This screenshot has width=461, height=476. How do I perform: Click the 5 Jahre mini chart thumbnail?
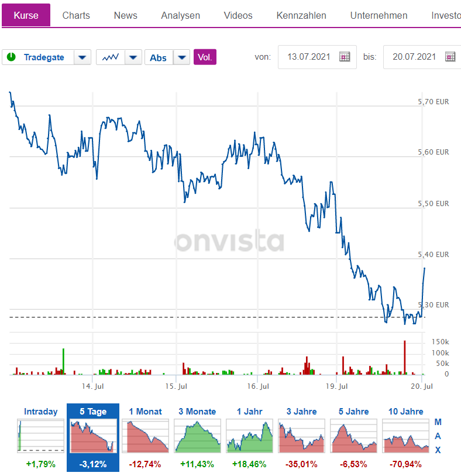pos(353,436)
